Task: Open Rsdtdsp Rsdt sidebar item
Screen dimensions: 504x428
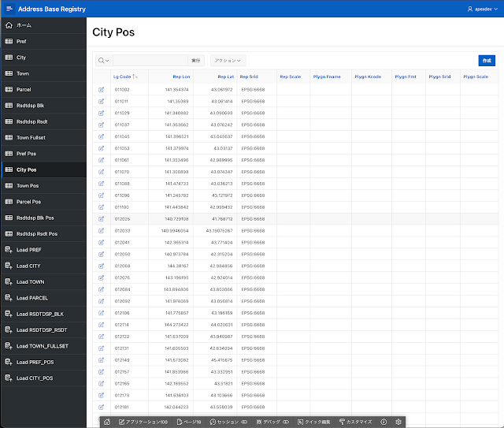Action: (x=43, y=121)
